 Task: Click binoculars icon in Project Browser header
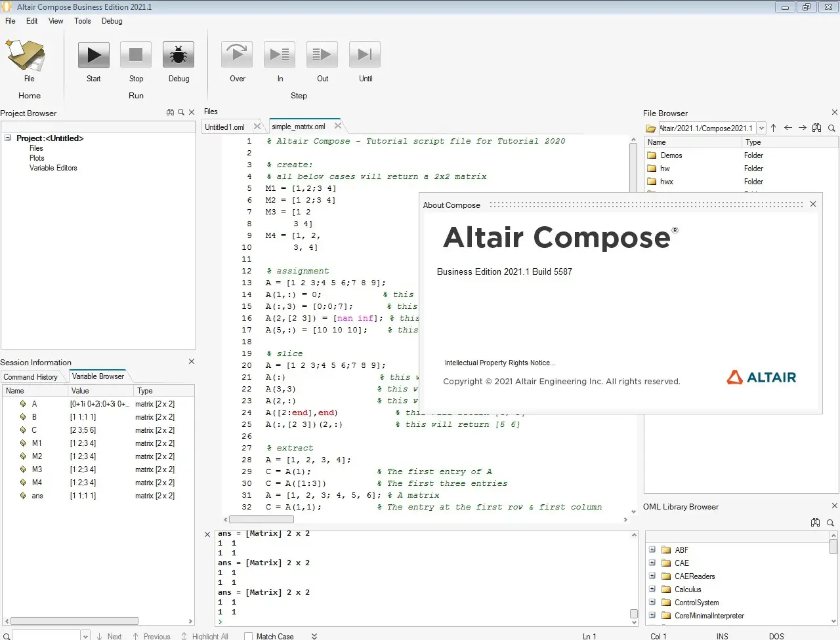click(x=170, y=112)
